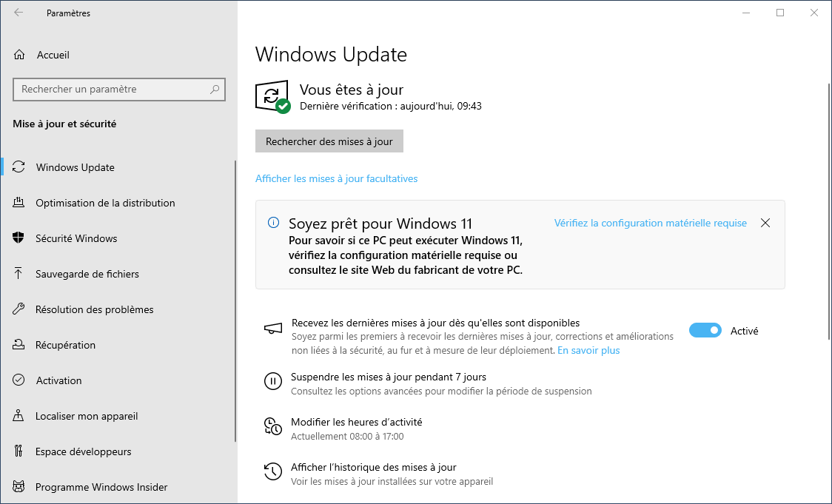Viewport: 832px width, 504px height.
Task: Click Vérifiez la configuration matérielle requise link
Action: coord(651,223)
